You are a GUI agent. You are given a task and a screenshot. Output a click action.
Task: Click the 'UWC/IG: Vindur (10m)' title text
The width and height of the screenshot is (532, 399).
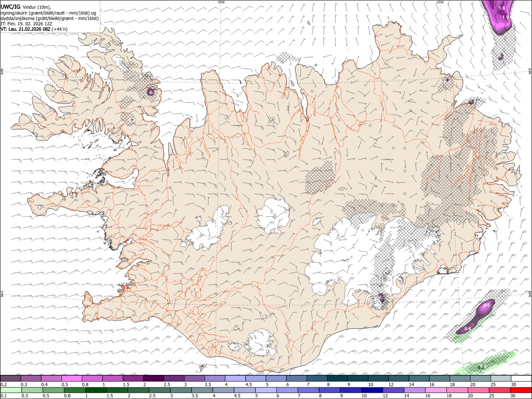click(x=26, y=7)
